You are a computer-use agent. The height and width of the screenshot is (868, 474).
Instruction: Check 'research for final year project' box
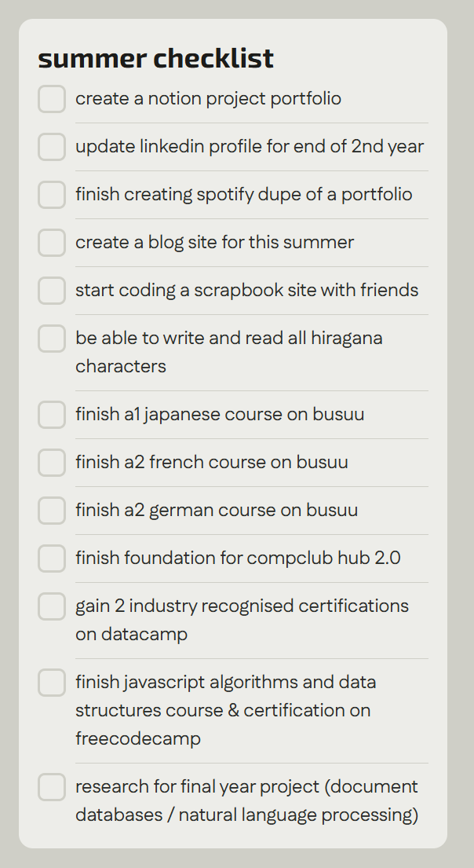pyautogui.click(x=52, y=787)
